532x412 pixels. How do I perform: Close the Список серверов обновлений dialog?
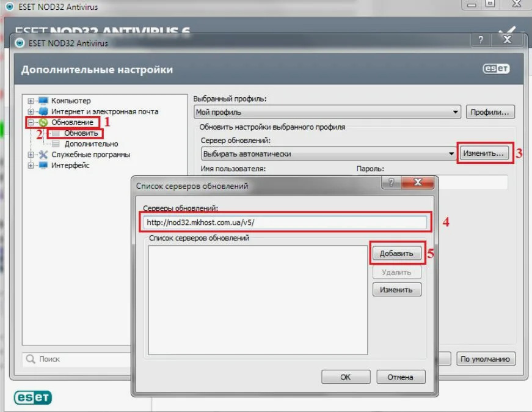(418, 183)
